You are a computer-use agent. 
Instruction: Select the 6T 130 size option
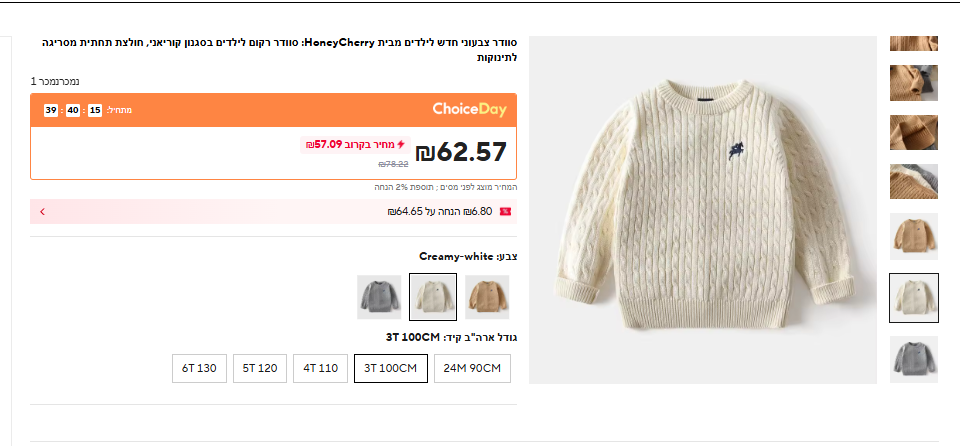tap(200, 368)
